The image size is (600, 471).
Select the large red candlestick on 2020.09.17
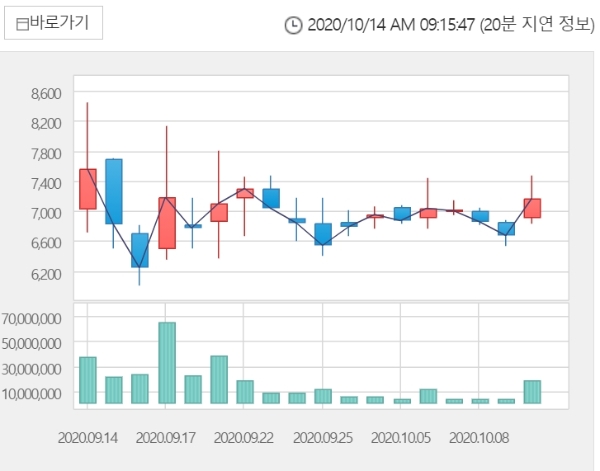[x=167, y=223]
